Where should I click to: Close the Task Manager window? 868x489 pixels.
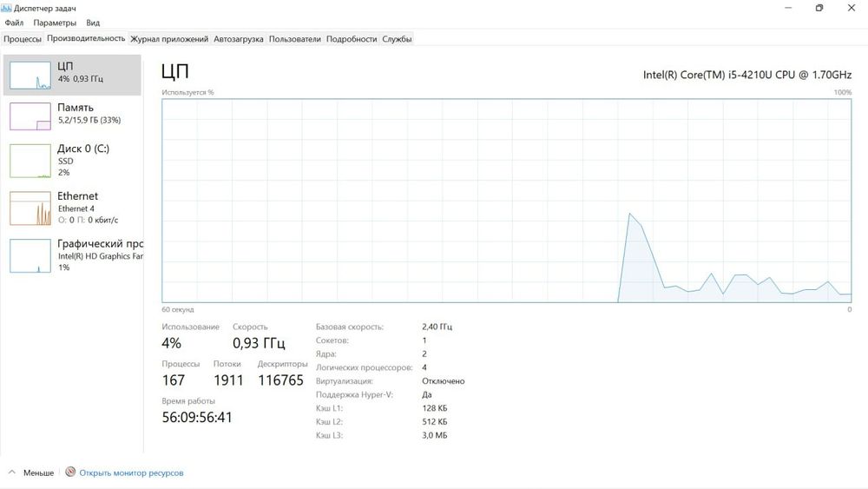(x=852, y=8)
